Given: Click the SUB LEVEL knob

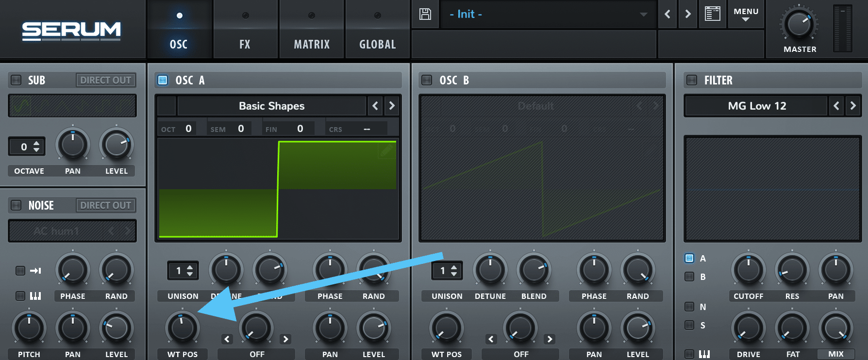Looking at the screenshot, I should coord(117,145).
